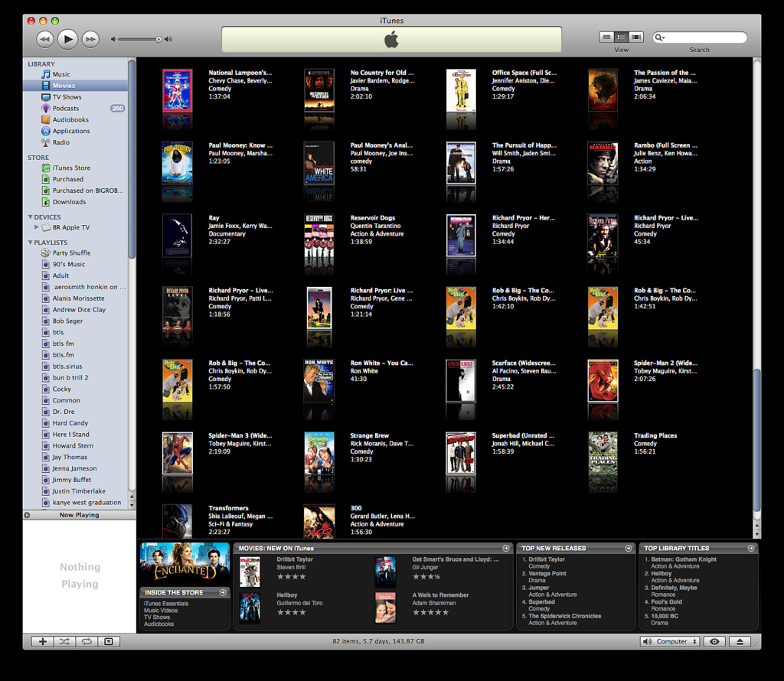Click the Next track fast-forward button
Viewport: 784px width, 681px height.
click(90, 39)
